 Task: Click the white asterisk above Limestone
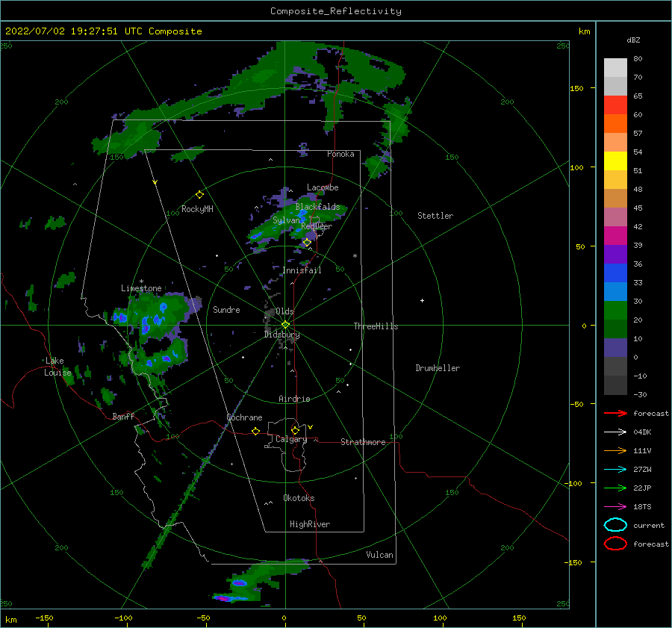pos(141,282)
